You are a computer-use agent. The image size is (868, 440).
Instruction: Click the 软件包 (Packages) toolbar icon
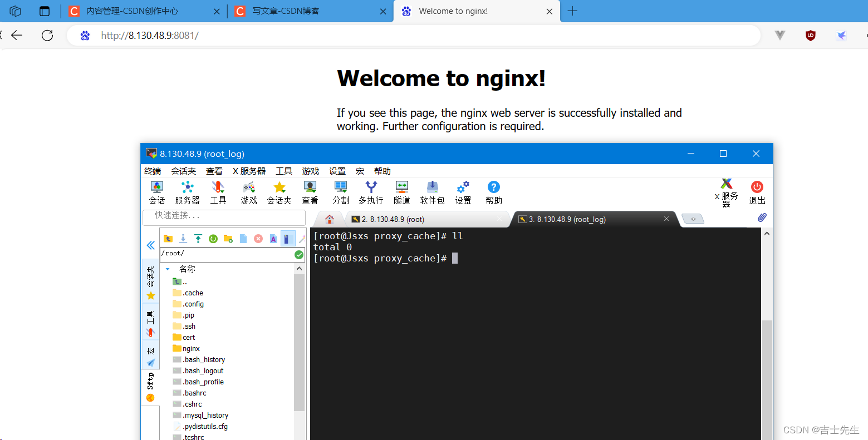click(433, 192)
